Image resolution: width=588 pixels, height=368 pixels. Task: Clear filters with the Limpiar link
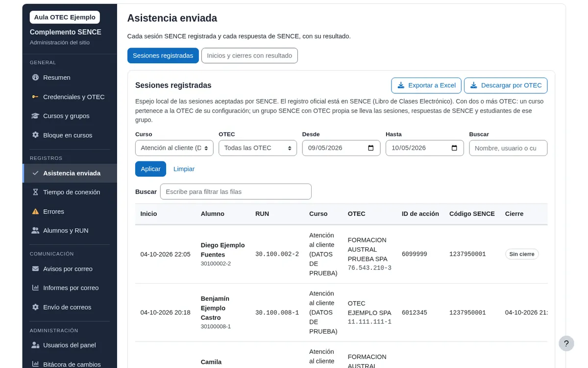pyautogui.click(x=184, y=169)
